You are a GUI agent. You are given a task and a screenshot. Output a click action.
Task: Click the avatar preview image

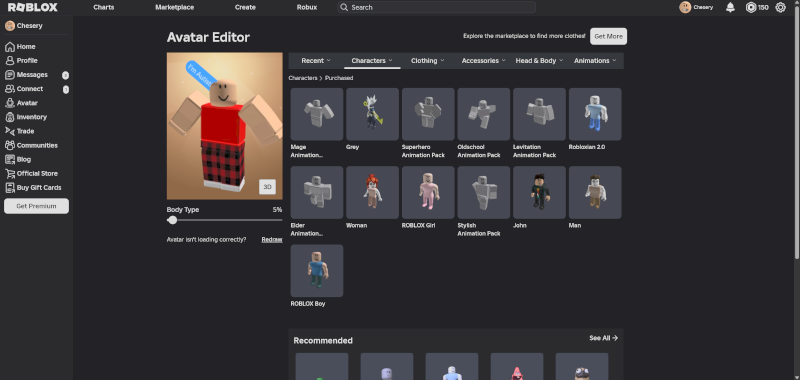pyautogui.click(x=224, y=125)
